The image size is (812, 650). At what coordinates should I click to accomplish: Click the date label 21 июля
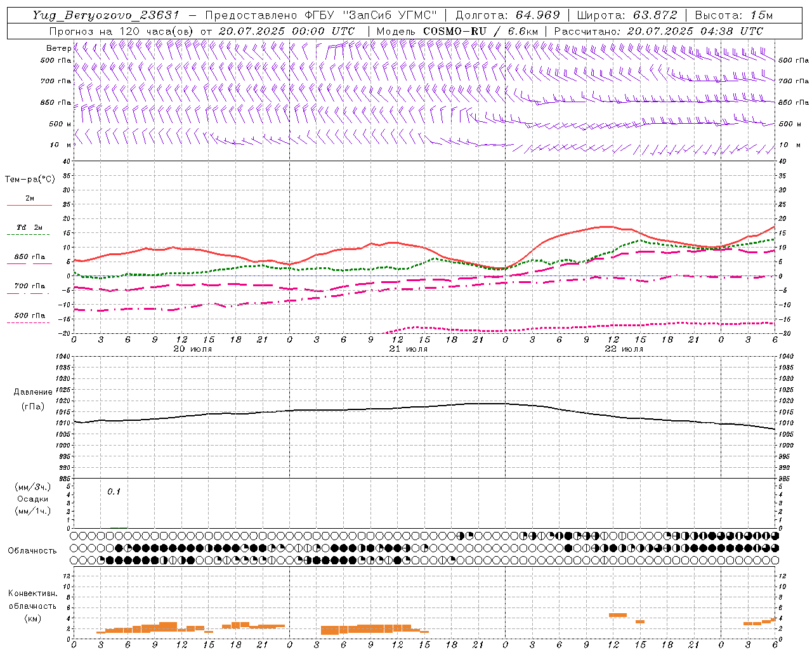coord(409,349)
